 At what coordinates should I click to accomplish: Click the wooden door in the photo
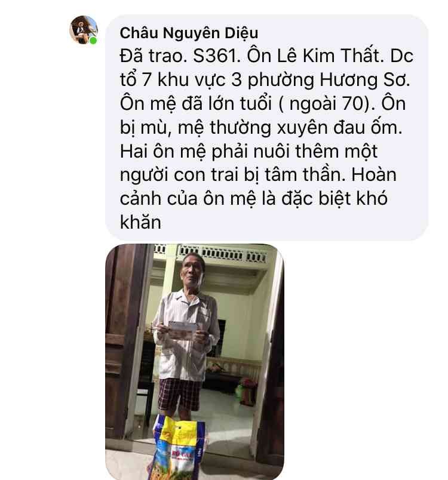125,343
